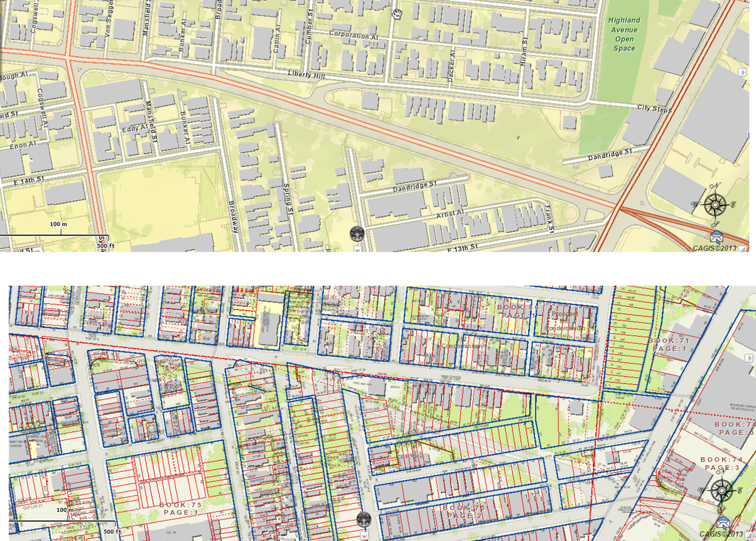The image size is (756, 541).
Task: Expand the right-edge arrow panel on the lower parcel map
Action: coord(749,358)
